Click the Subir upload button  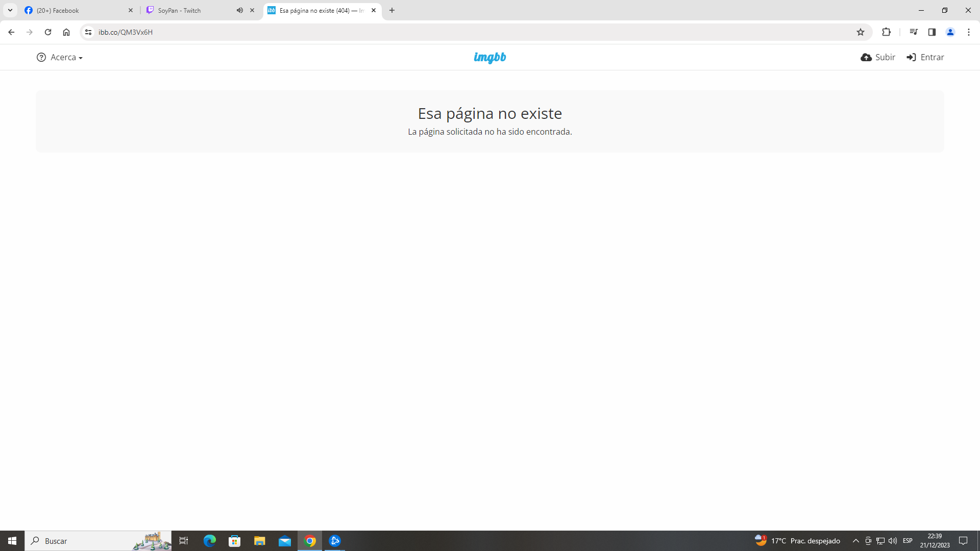click(878, 58)
